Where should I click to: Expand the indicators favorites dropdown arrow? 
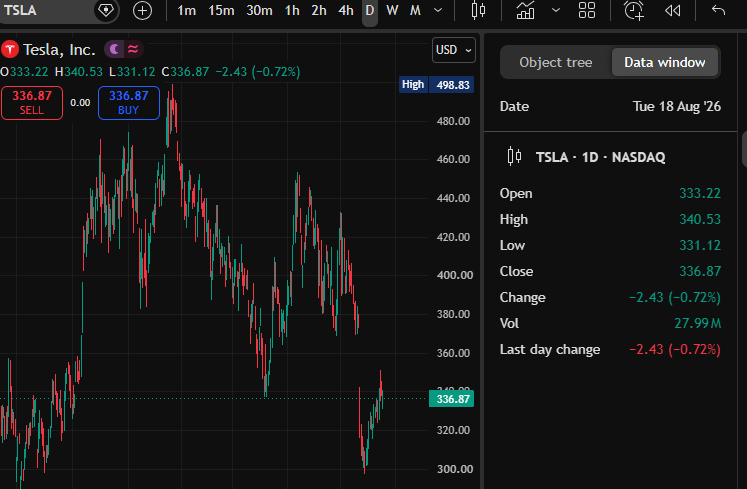click(555, 10)
